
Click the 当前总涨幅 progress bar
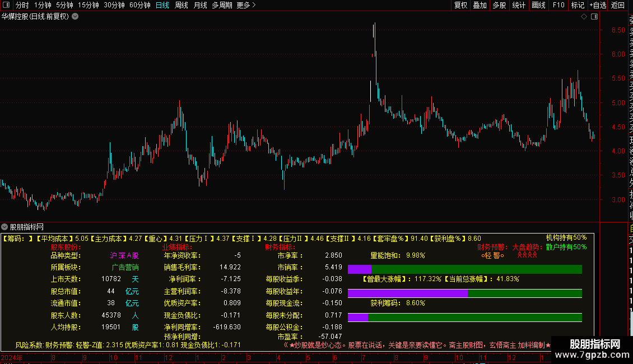click(464, 293)
